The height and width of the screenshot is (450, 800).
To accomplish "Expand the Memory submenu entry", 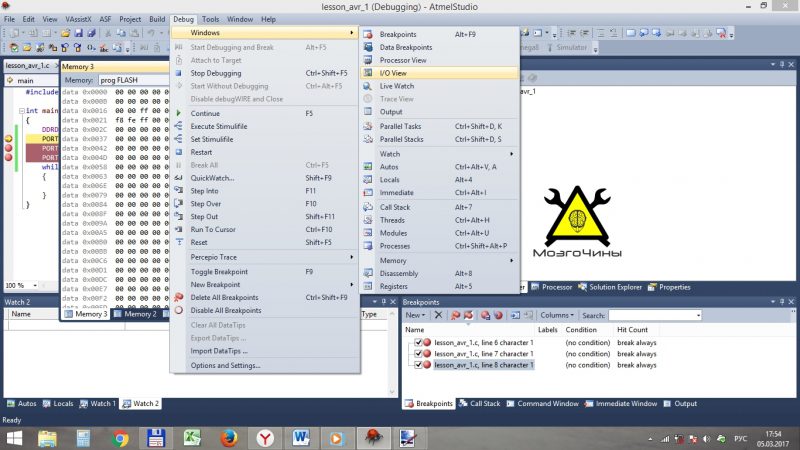I will click(x=440, y=260).
